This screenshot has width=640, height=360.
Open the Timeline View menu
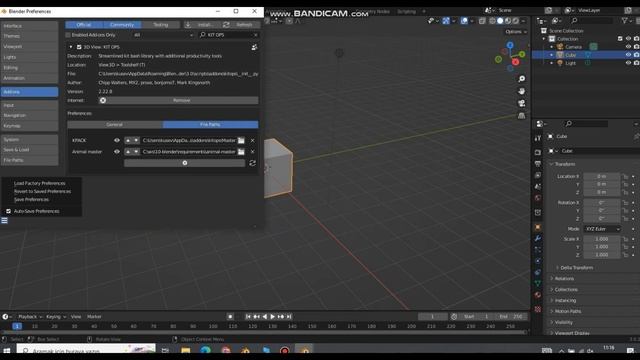(x=76, y=317)
